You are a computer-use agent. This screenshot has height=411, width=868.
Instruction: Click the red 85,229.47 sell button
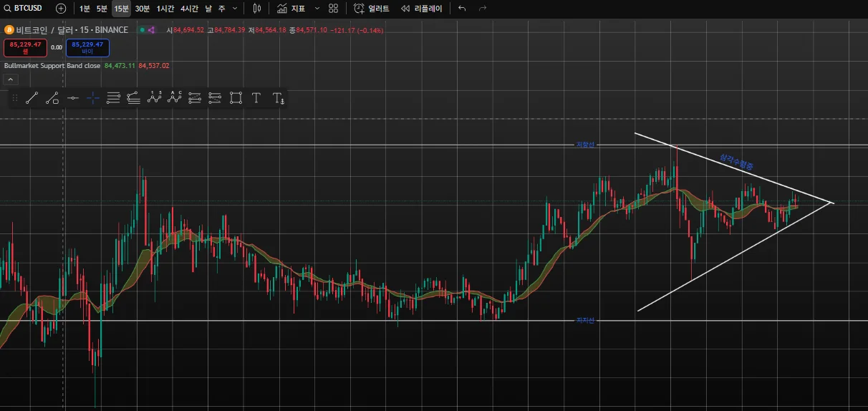pyautogui.click(x=26, y=48)
